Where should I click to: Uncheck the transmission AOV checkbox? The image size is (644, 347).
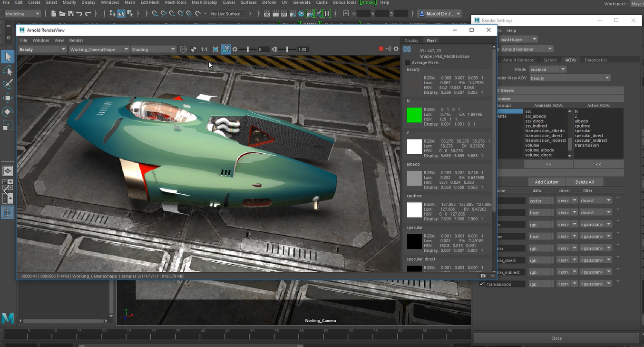tap(482, 284)
